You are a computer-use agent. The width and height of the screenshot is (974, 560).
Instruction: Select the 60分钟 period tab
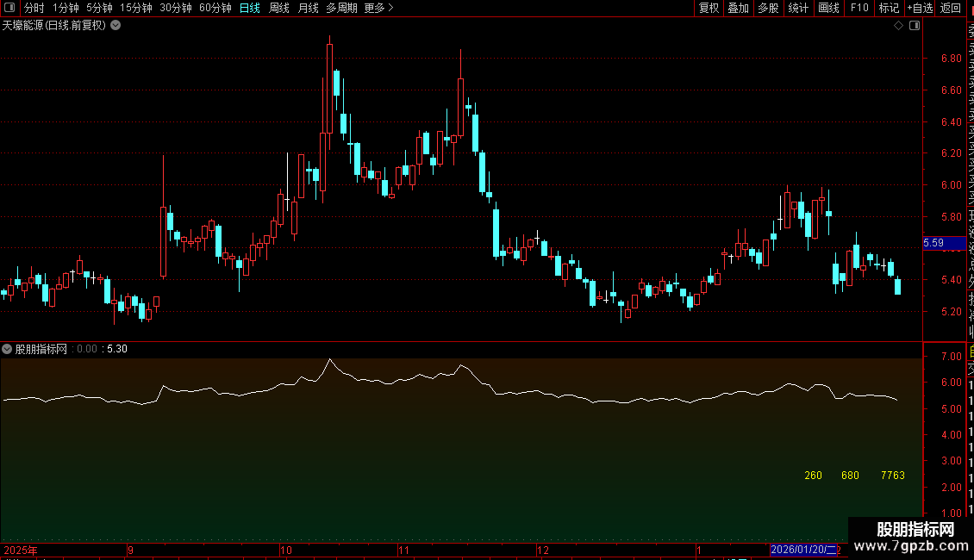(x=215, y=8)
